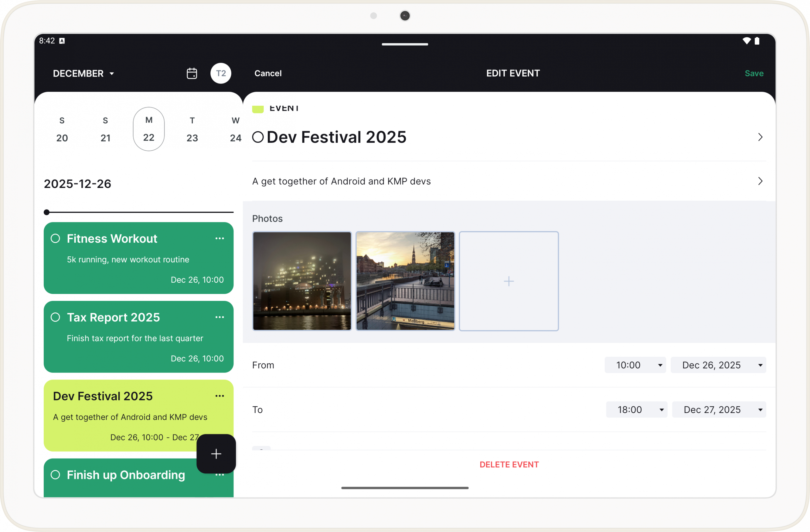Open three-dot menu on Tax Report 2025
Image resolution: width=810 pixels, height=532 pixels.
220,317
